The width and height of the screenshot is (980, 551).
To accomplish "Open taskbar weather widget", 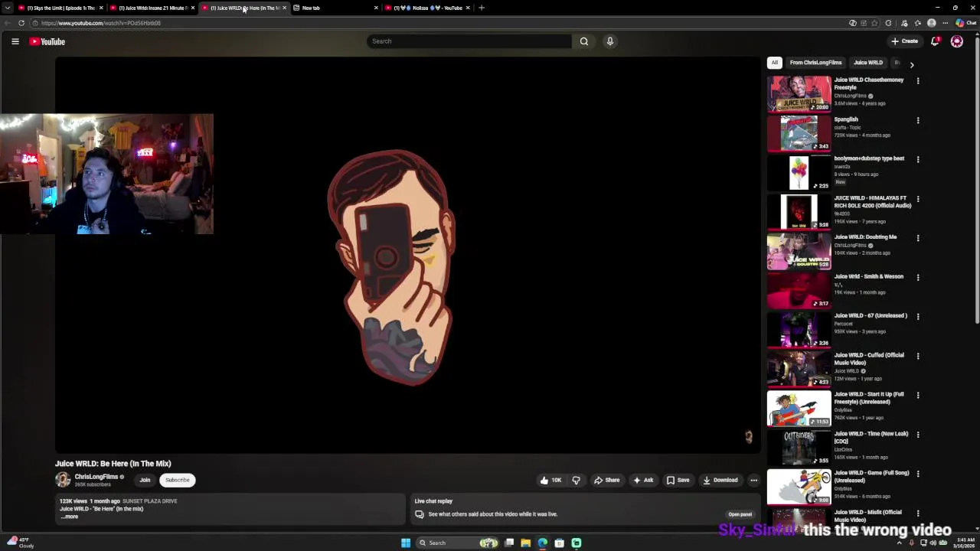I will (21, 543).
